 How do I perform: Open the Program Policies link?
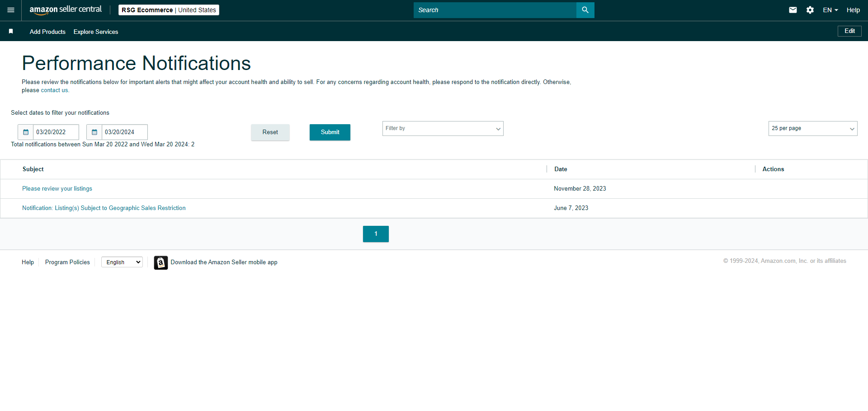click(x=67, y=262)
